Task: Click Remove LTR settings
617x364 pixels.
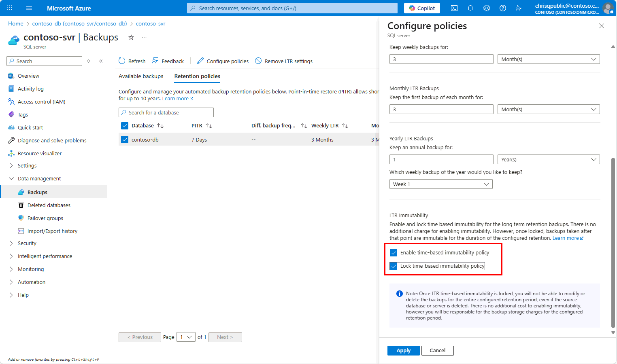Action: pos(284,61)
